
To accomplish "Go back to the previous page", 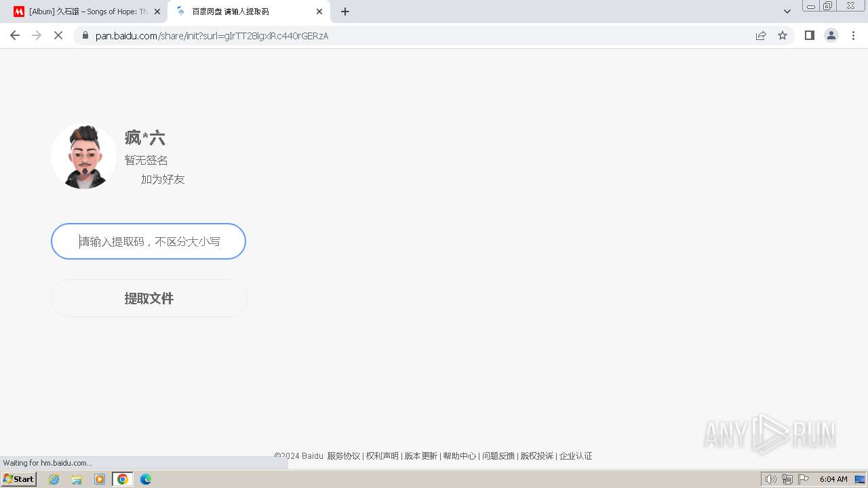I will click(x=15, y=35).
